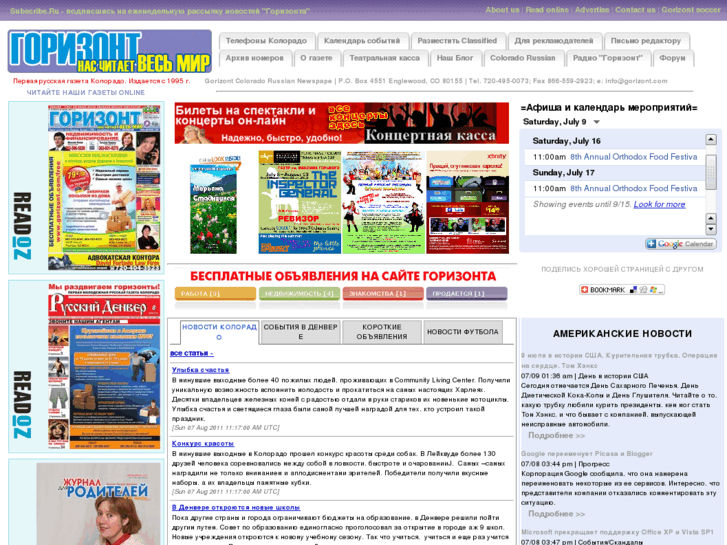Image resolution: width=727 pixels, height=545 pixels.
Task: Click the calendar scrollbar thumb
Action: click(711, 173)
